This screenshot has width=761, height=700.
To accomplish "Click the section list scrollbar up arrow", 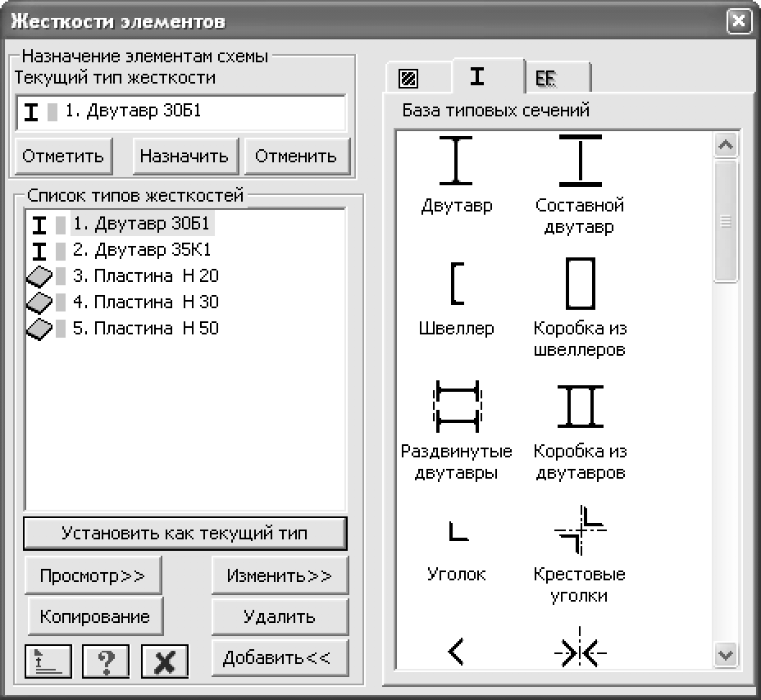I will [726, 144].
